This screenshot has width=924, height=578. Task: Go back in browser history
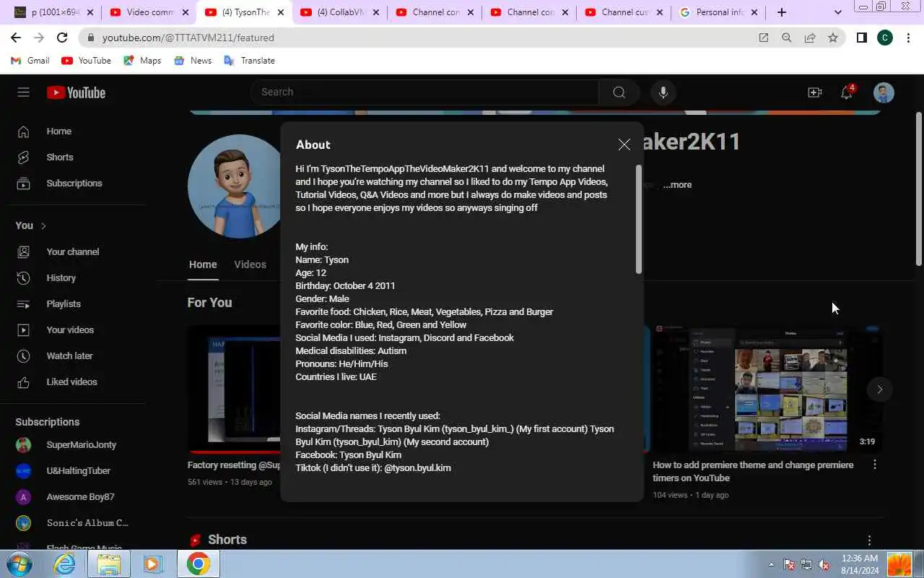coord(16,38)
